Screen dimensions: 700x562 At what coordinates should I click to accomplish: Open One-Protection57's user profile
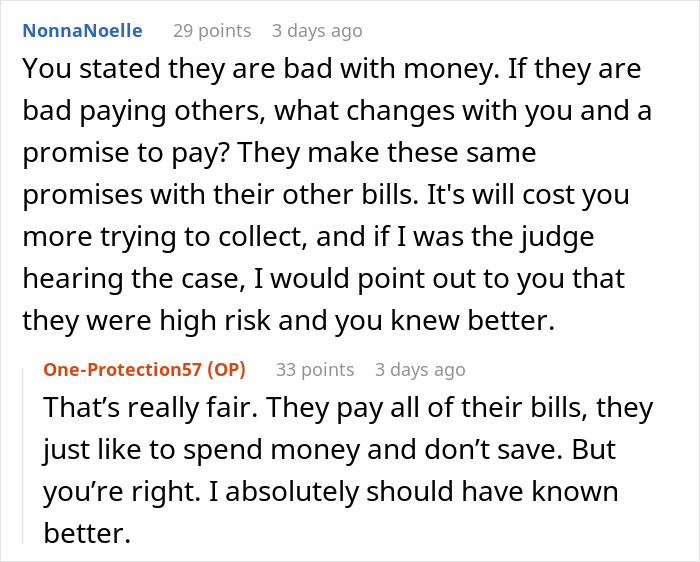[x=125, y=370]
